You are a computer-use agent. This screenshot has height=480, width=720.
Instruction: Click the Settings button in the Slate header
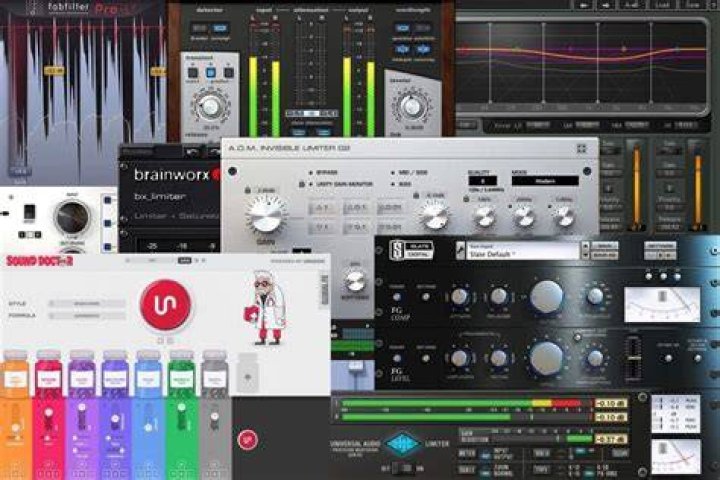click(660, 245)
